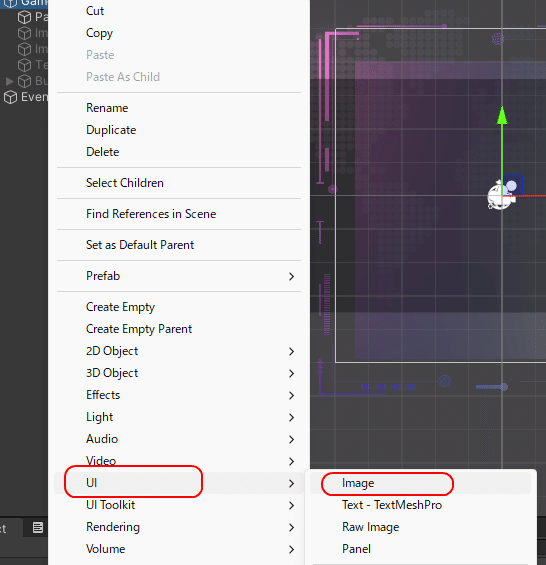
Task: Click the Rendering submenu arrow
Action: [x=292, y=528]
